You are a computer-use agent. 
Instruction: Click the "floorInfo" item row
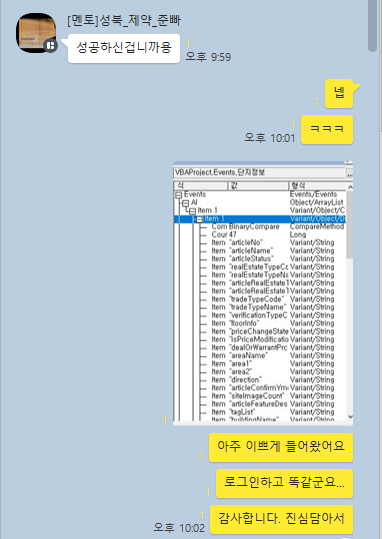pyautogui.click(x=273, y=323)
